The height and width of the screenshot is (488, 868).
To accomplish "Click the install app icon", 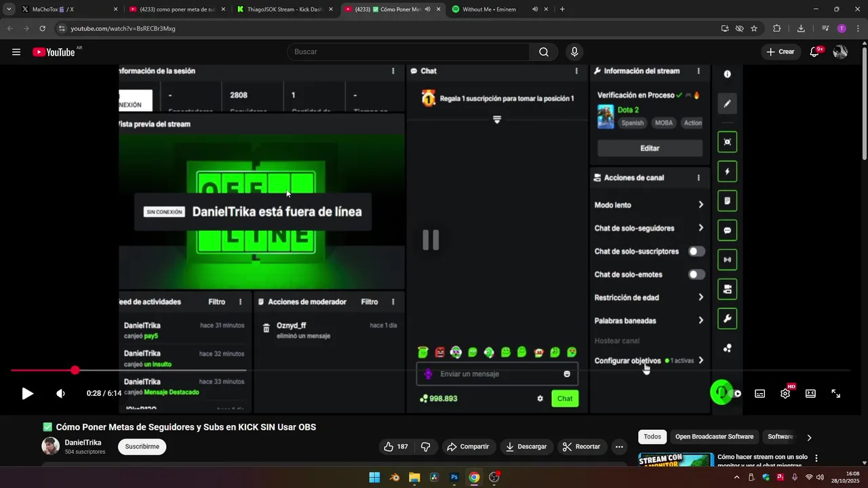I will (x=725, y=28).
